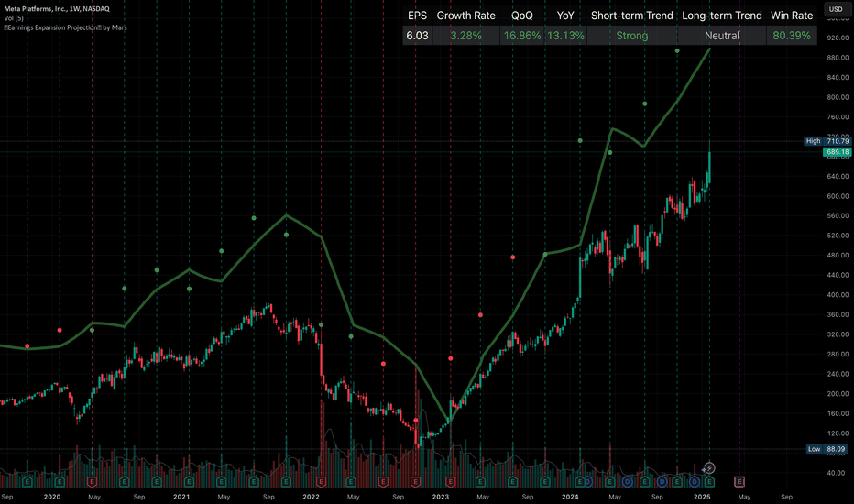Image resolution: width=854 pixels, height=504 pixels.
Task: Open the July 2024 earnings E marker
Action: pyautogui.click(x=644, y=482)
